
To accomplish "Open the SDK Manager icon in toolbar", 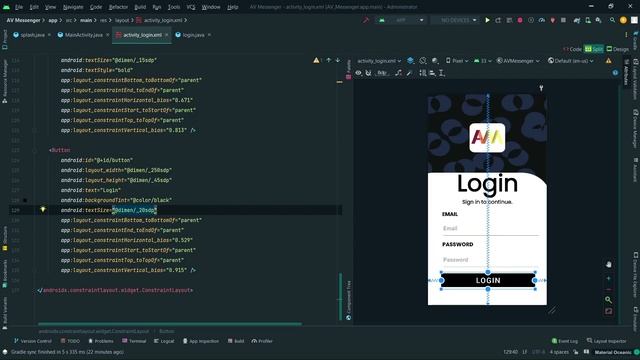I will (598, 20).
